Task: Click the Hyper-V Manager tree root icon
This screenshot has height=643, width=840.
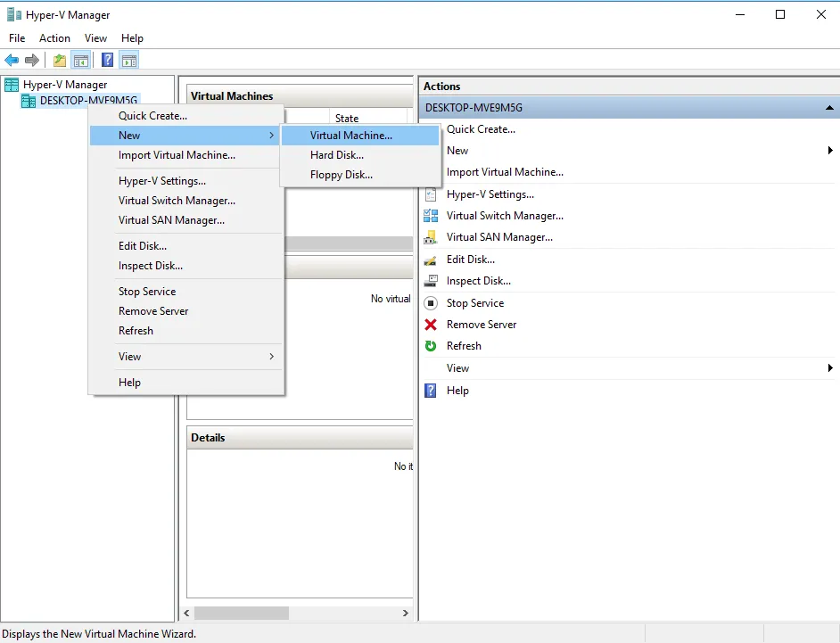Action: click(x=12, y=85)
